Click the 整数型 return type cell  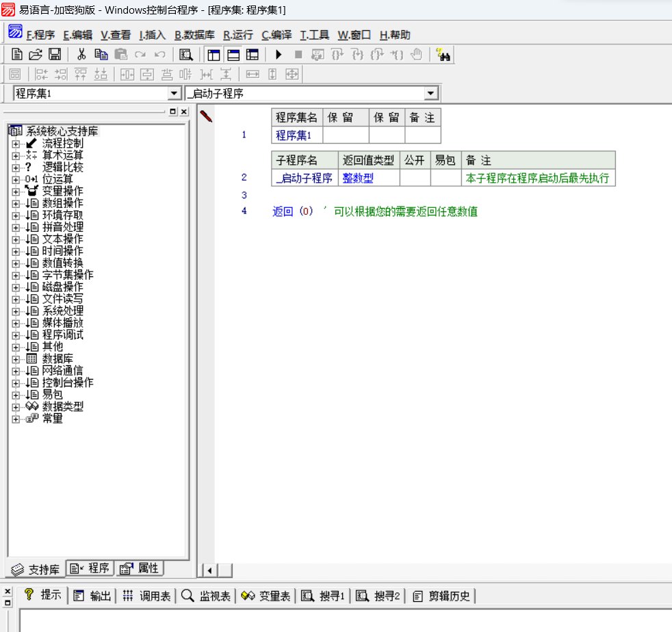tap(358, 178)
